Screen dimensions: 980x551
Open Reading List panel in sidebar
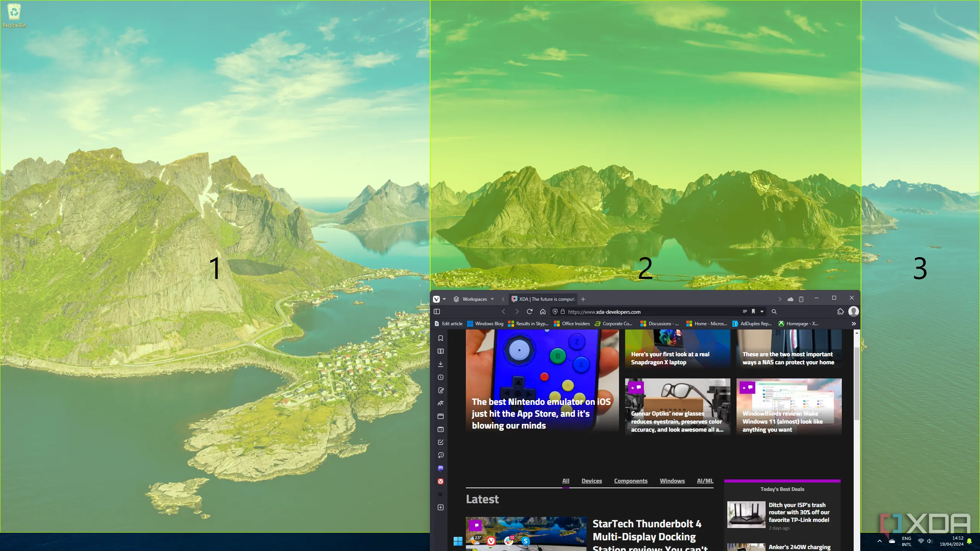(441, 351)
